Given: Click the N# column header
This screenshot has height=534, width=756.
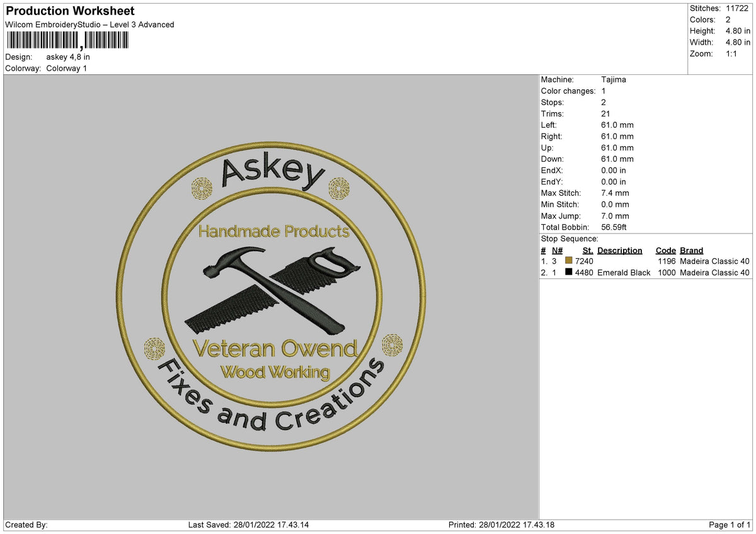Looking at the screenshot, I should pyautogui.click(x=557, y=251).
